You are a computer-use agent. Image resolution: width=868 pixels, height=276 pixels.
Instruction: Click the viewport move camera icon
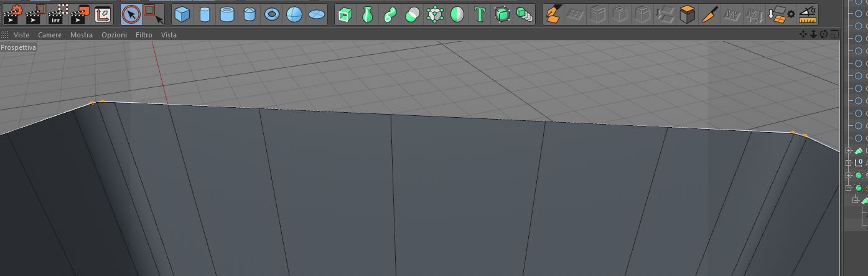[x=803, y=34]
